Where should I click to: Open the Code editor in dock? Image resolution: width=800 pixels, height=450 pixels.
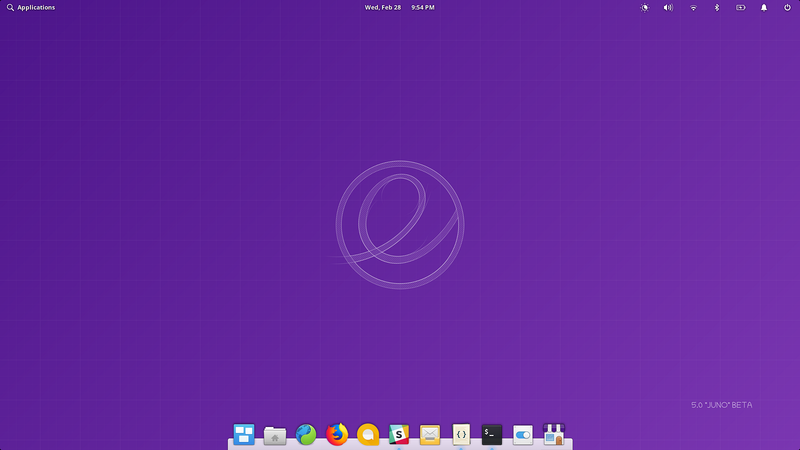tap(461, 435)
